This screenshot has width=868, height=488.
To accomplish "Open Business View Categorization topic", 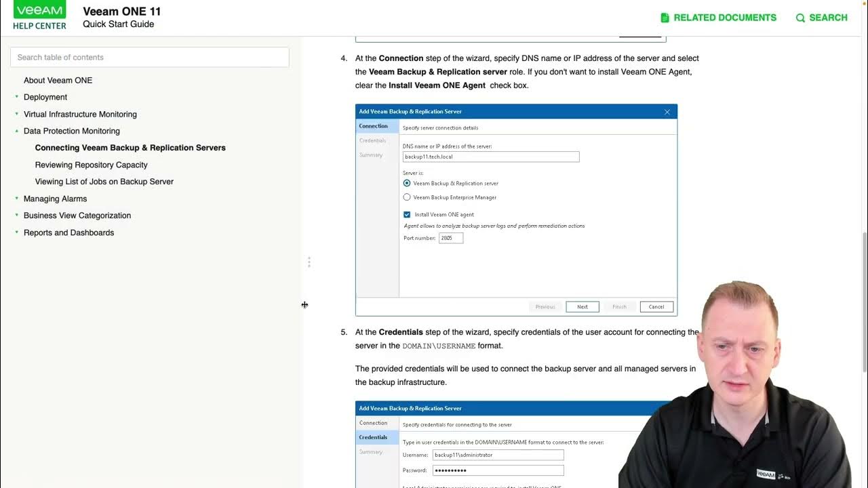I will [x=77, y=216].
